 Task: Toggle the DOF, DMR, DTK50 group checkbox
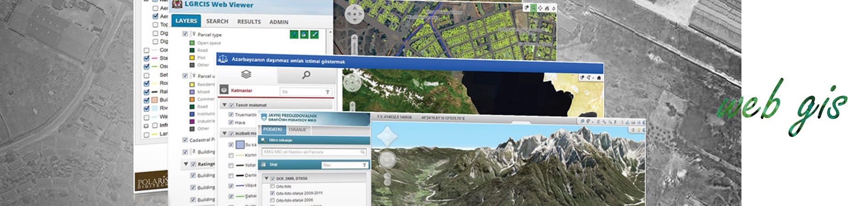click(x=272, y=179)
